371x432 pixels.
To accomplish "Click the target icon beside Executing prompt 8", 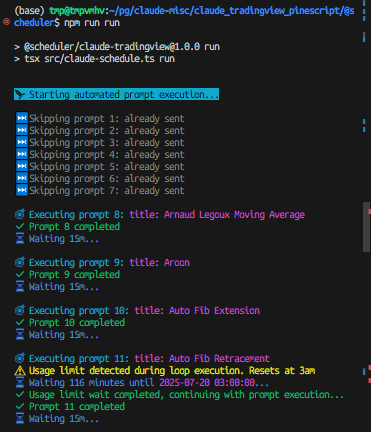I will [x=20, y=214].
